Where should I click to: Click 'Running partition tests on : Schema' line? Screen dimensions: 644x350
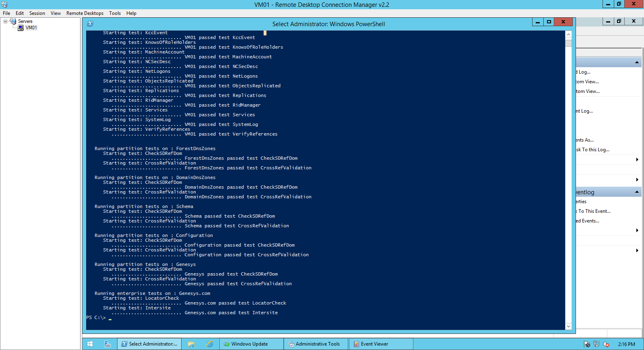[x=144, y=206]
